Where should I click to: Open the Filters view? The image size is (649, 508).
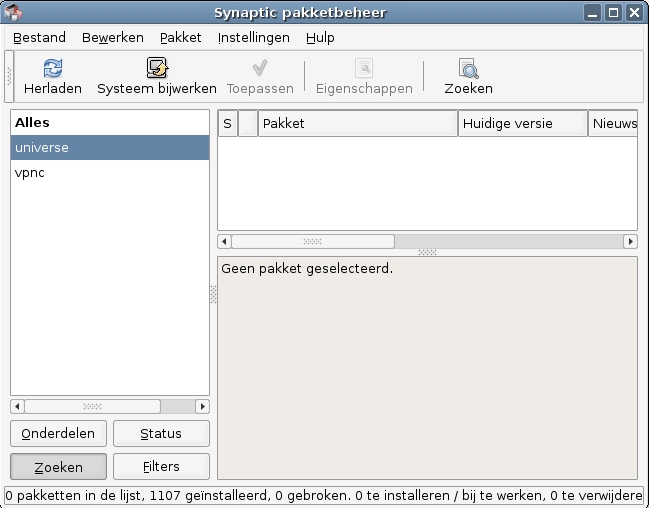coord(161,467)
